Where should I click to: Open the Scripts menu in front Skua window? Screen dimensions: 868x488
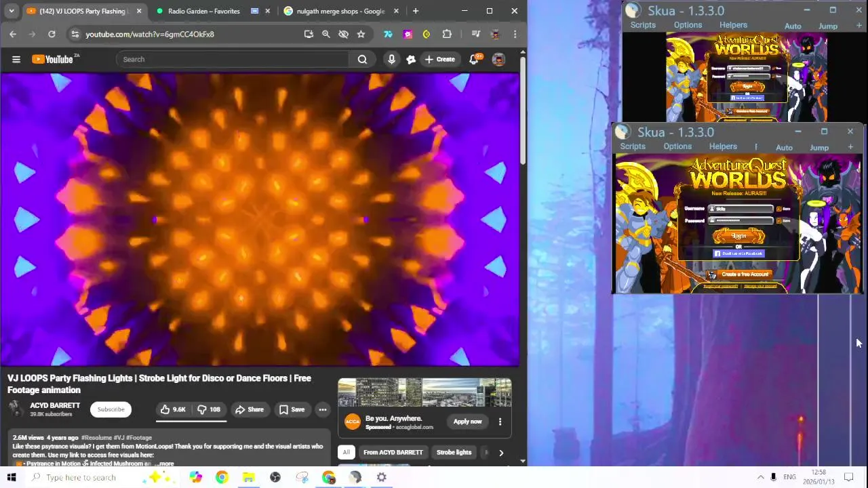[633, 147]
